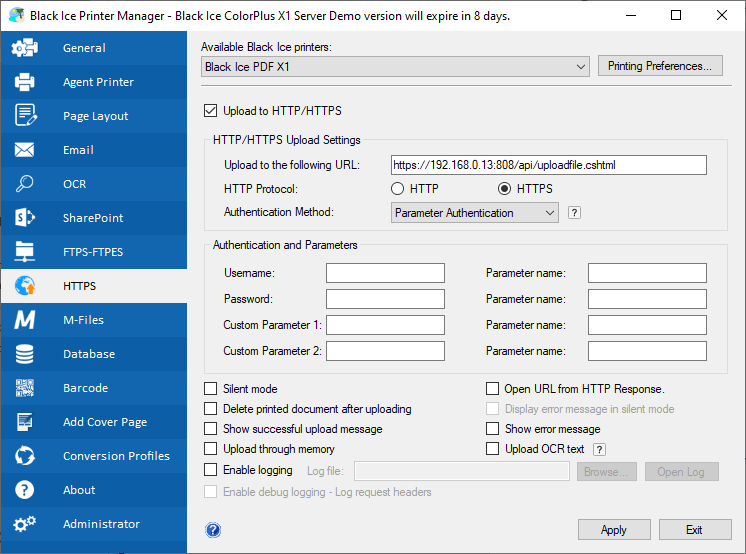Click help icon next to Upload OCR text
746x554 pixels.
(599, 449)
